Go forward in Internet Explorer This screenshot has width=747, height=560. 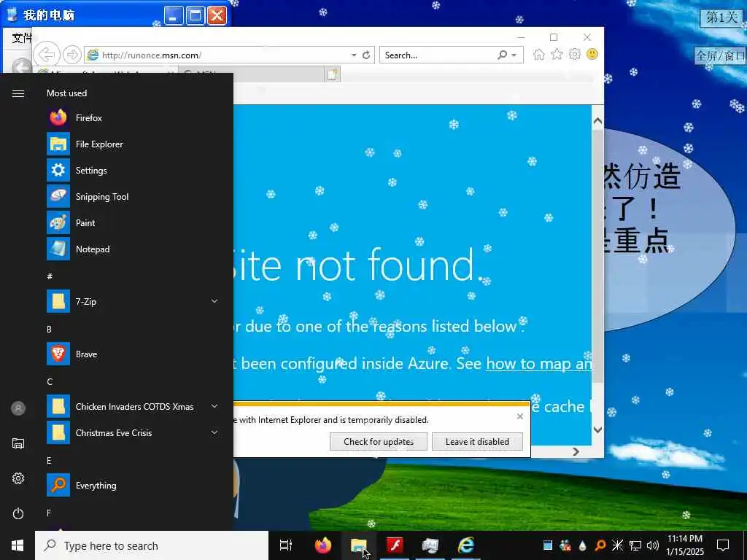(72, 55)
